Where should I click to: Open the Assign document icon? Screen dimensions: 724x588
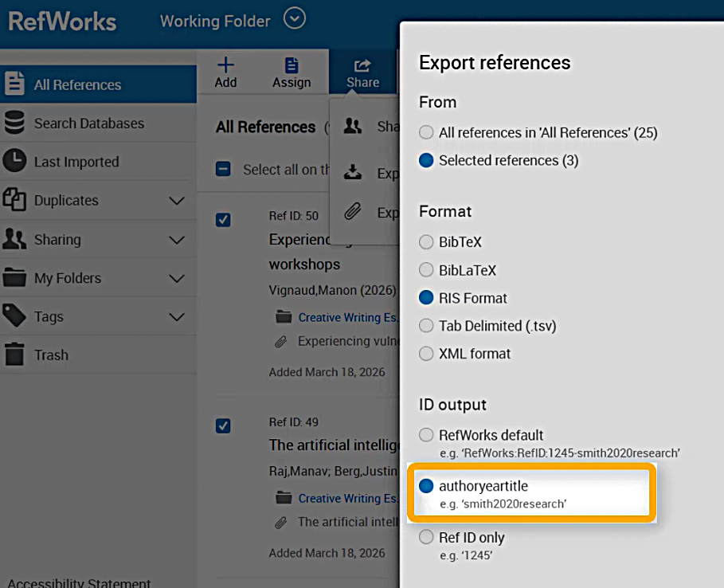pos(292,66)
